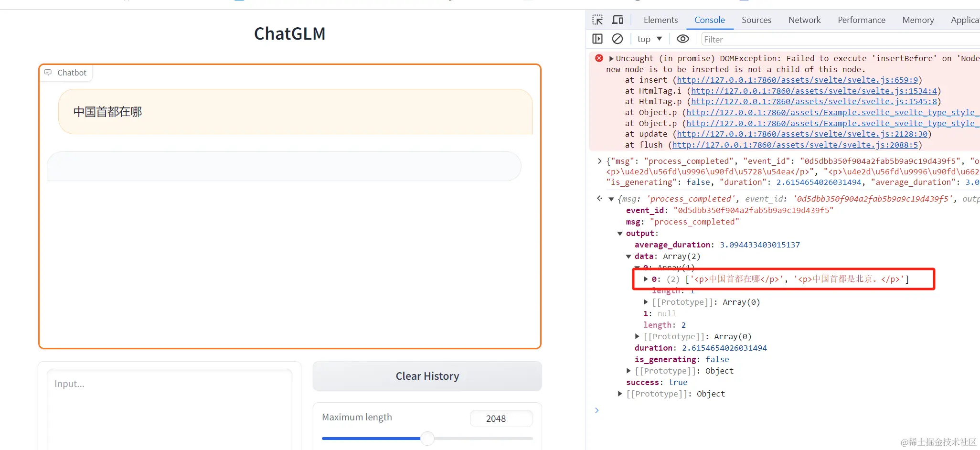The image size is (980, 450).
Task: Expand the Uncaught DOMException error triangle
Action: 611,58
